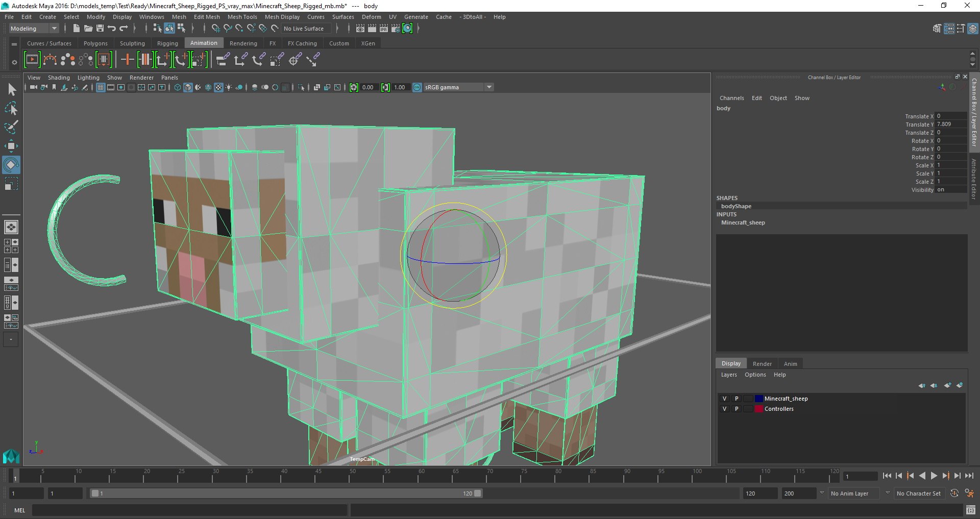Open the No Character Set dropdown arrow
This screenshot has width=980, height=519.
point(888,493)
